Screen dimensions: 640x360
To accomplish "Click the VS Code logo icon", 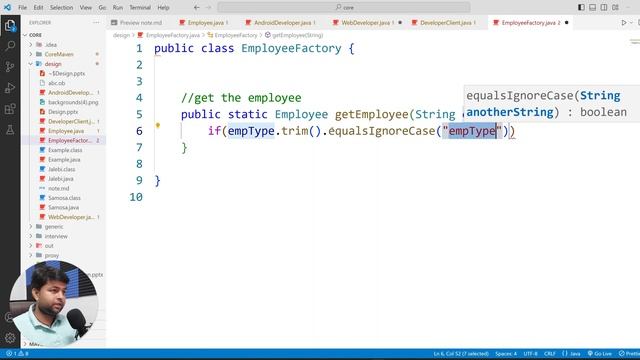I will pyautogui.click(x=7, y=7).
